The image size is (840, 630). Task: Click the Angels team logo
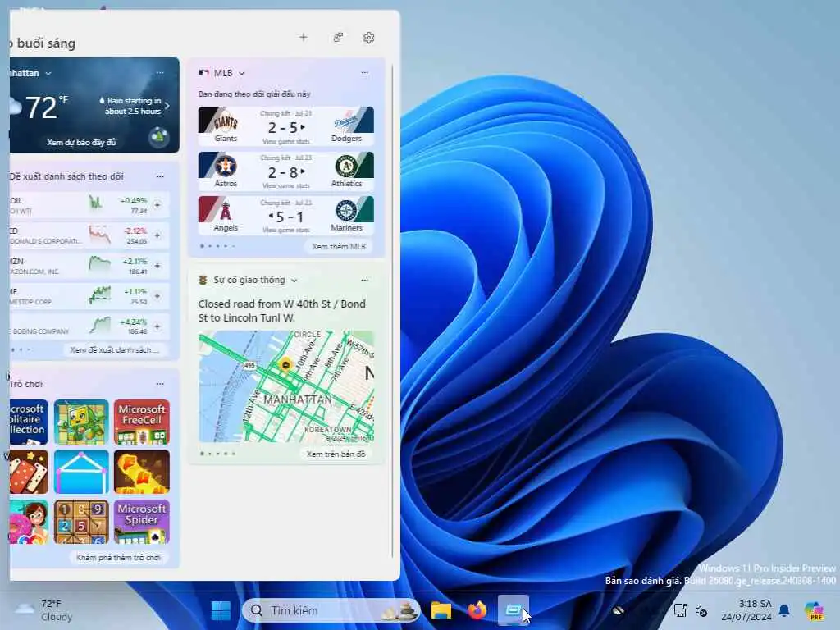point(226,212)
